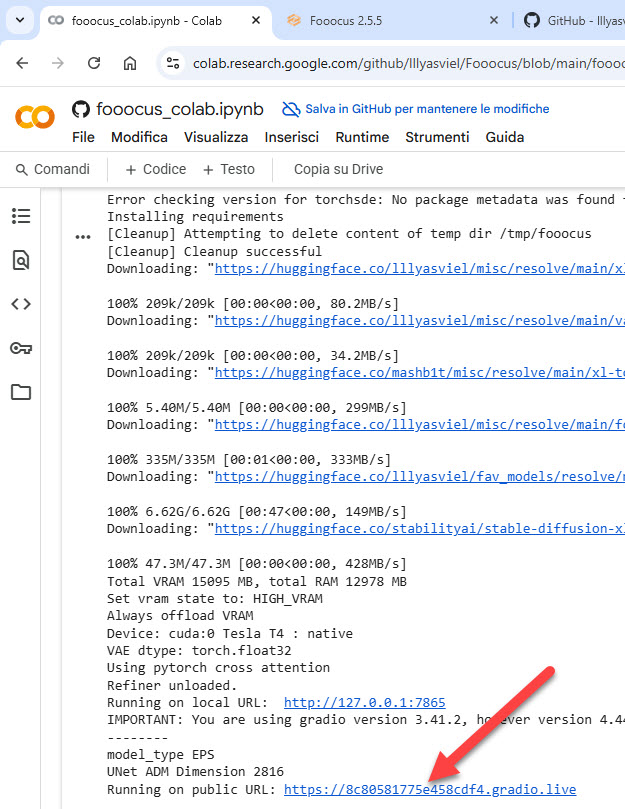
Task: Click Copia su Drive
Action: pos(339,169)
